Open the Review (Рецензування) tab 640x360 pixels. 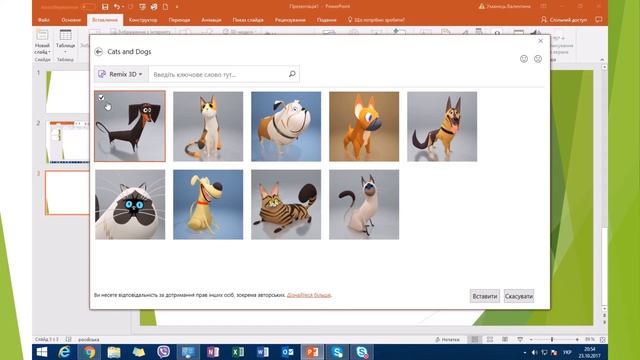click(290, 20)
